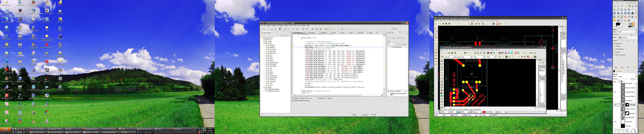
Task: Click the Open file icon in P-CAD PCB toolbar
Action: 449,53
